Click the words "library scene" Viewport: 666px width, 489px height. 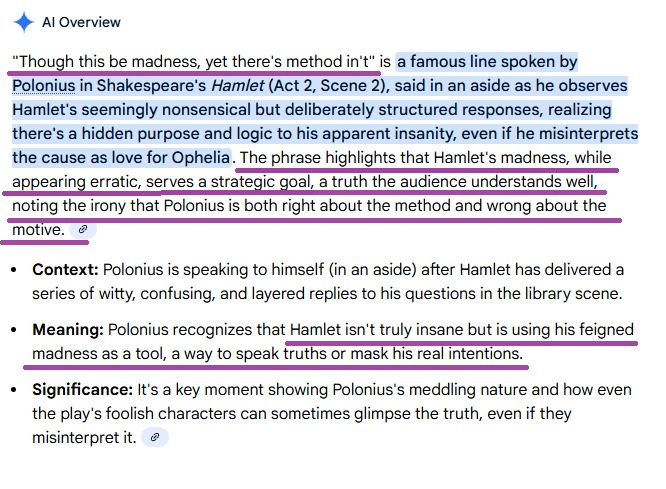(572, 294)
